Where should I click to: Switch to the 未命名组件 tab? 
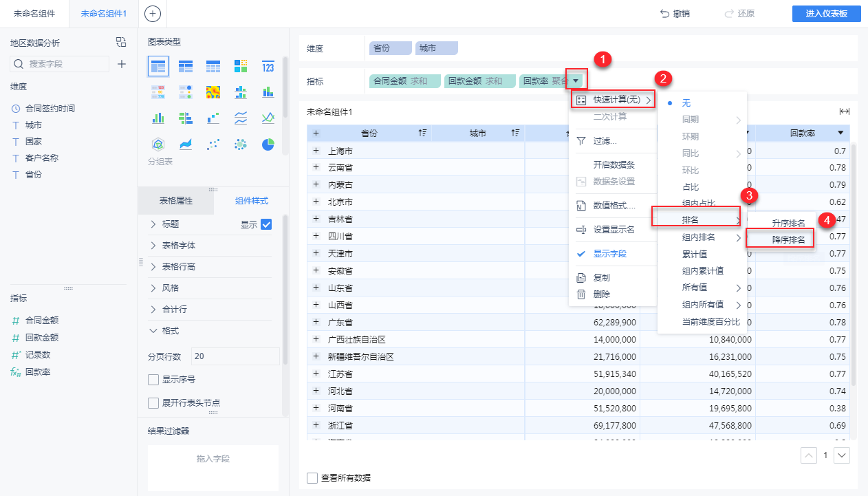34,14
